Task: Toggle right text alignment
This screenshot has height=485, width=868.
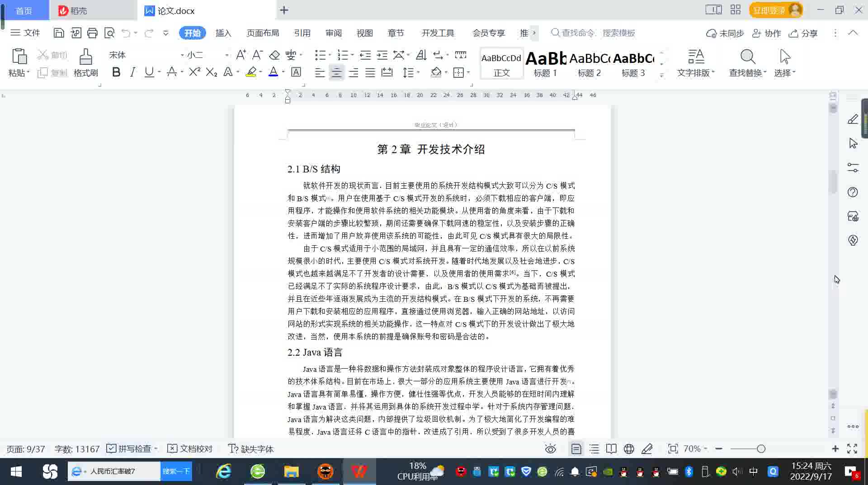Action: pyautogui.click(x=354, y=72)
